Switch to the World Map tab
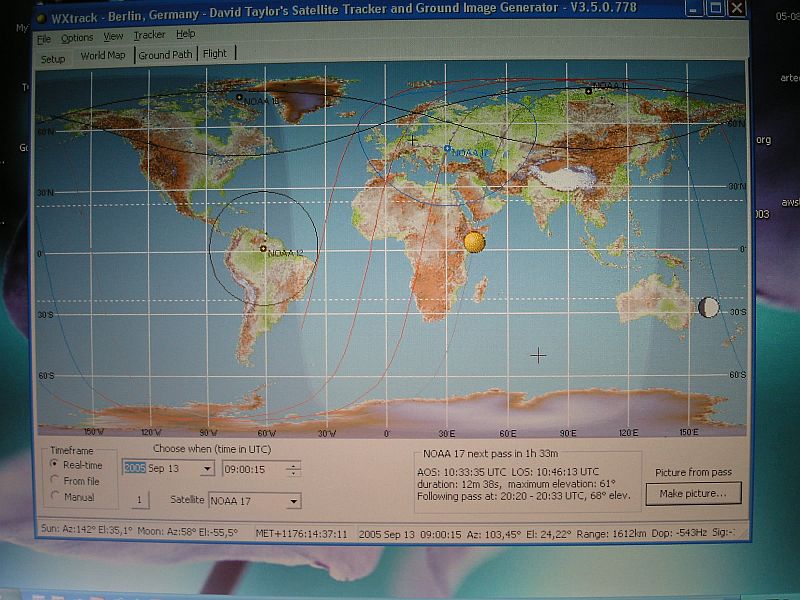Viewport: 800px width, 600px height. (x=103, y=55)
